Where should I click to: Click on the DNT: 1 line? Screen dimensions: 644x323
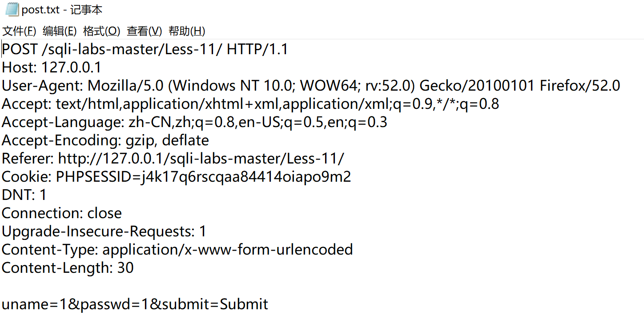[24, 195]
